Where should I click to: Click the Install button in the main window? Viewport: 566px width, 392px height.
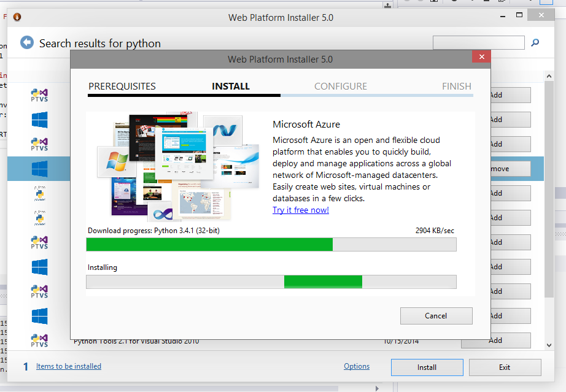click(427, 367)
